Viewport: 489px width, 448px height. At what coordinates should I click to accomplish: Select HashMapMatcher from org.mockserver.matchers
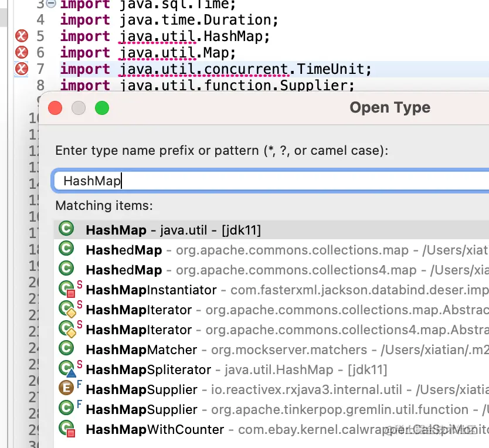click(x=271, y=349)
